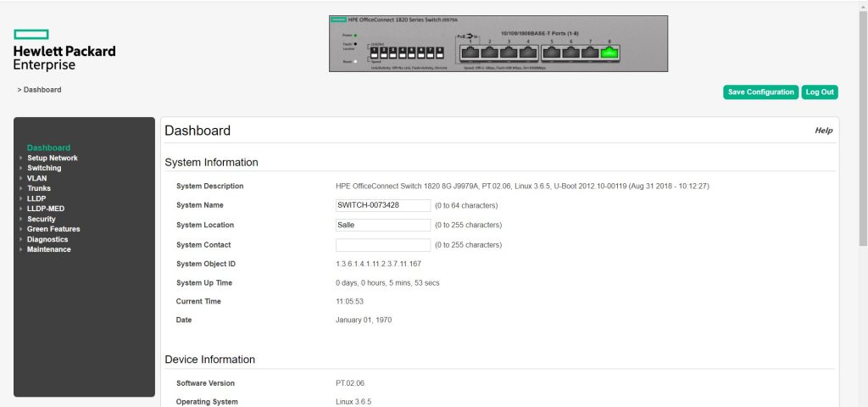This screenshot has height=407, width=868.
Task: Edit the System Location field
Action: [383, 225]
